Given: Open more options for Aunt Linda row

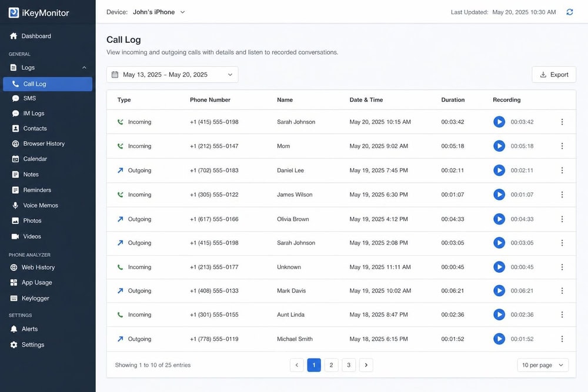Looking at the screenshot, I should click(x=562, y=314).
